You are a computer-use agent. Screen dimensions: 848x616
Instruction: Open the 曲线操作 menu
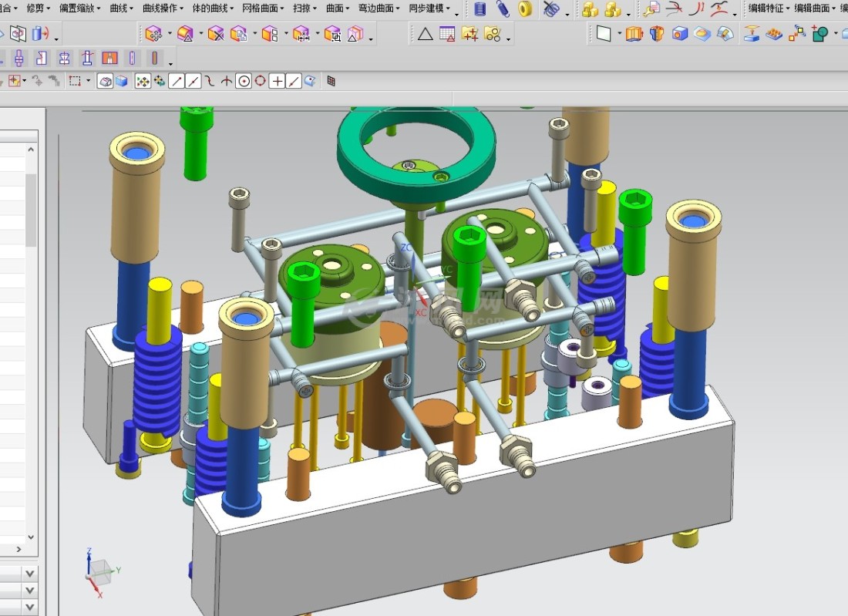[x=160, y=8]
